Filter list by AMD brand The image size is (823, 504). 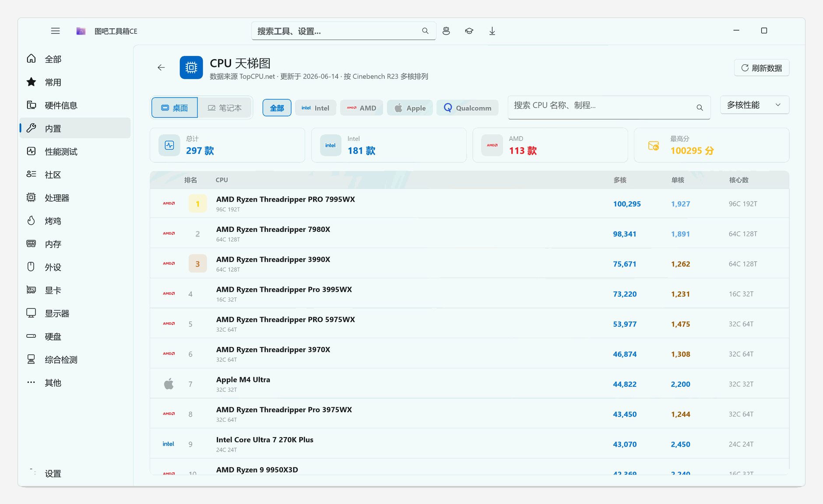pos(362,108)
